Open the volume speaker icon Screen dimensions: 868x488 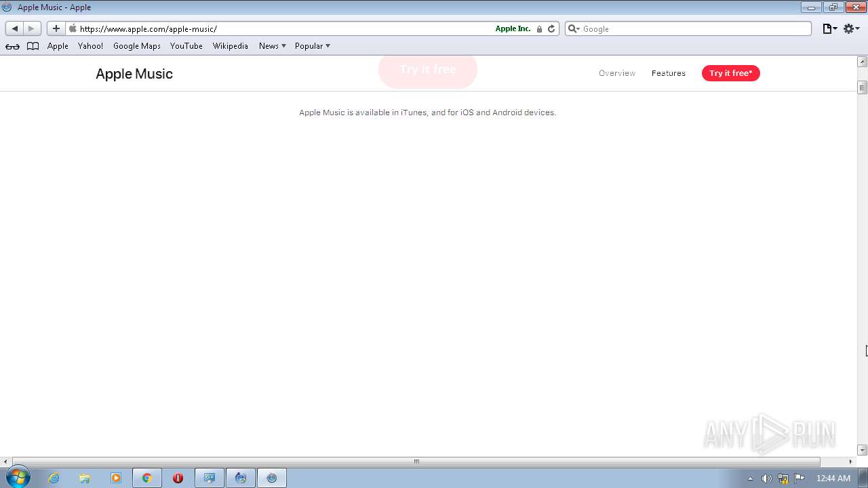pos(766,479)
